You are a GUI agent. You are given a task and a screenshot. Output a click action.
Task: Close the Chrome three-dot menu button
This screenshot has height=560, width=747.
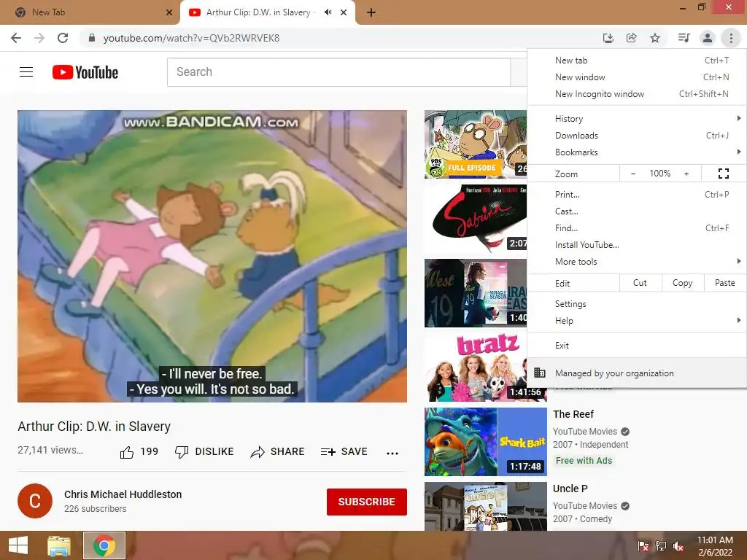pos(731,38)
